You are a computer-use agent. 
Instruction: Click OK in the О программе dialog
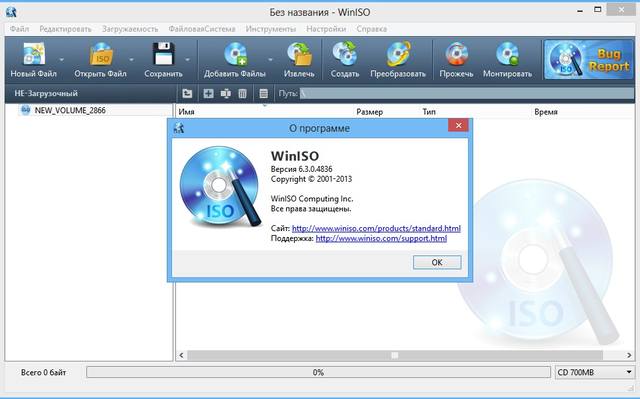[x=437, y=262]
